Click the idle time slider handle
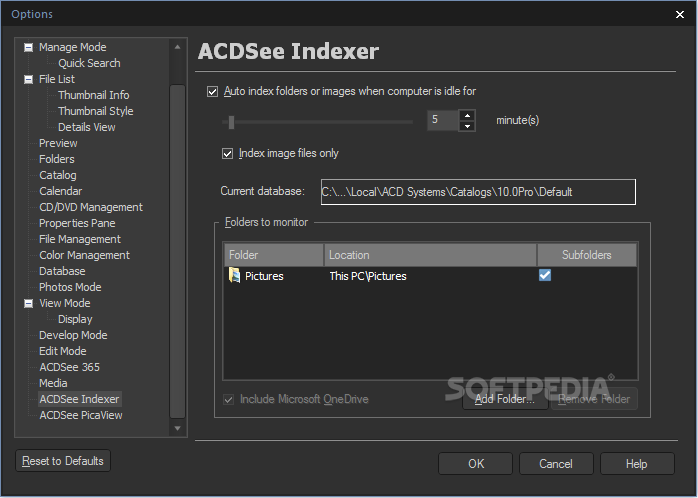Viewport: 698px width, 498px height. (x=231, y=122)
